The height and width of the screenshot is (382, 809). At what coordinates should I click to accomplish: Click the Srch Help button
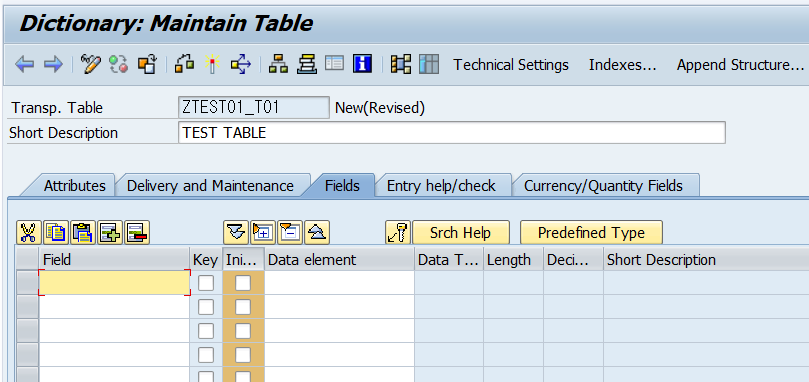[x=461, y=233]
